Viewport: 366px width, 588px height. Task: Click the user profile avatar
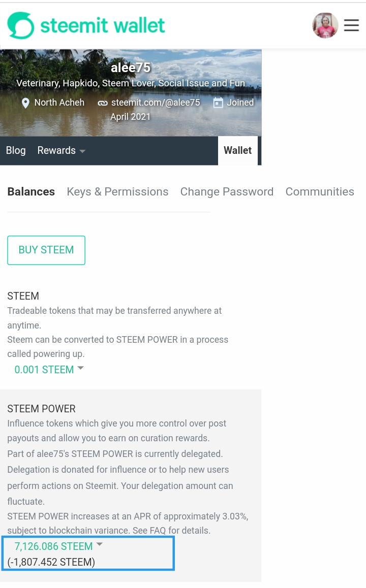point(325,25)
